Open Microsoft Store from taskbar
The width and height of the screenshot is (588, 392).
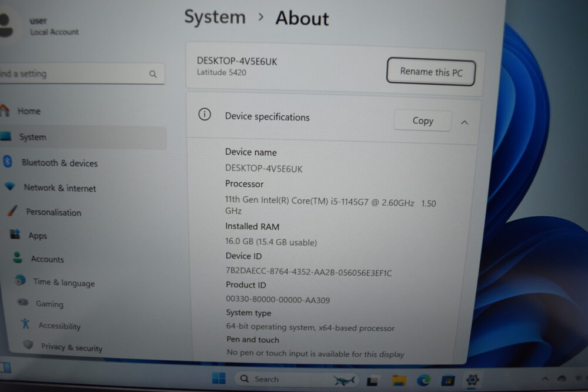(447, 380)
